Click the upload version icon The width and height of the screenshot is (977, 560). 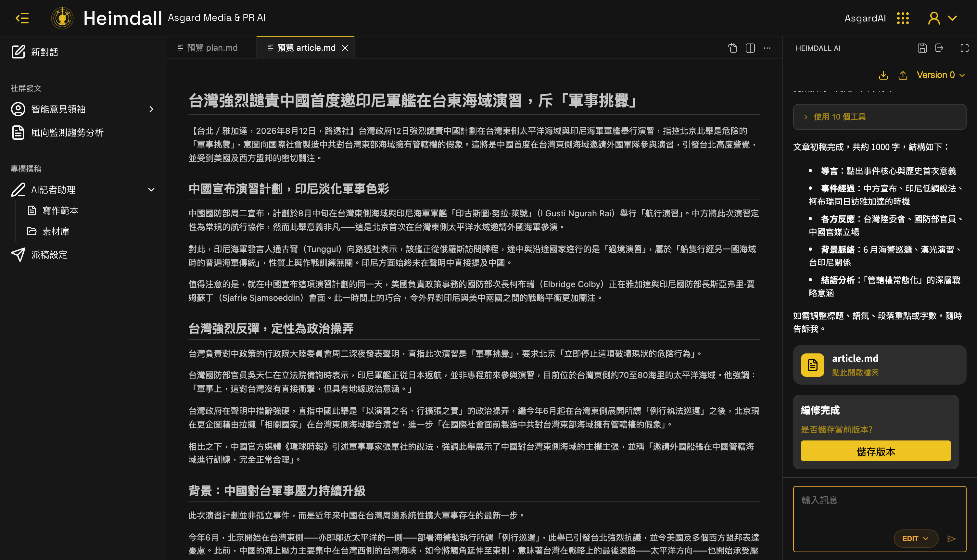click(903, 75)
